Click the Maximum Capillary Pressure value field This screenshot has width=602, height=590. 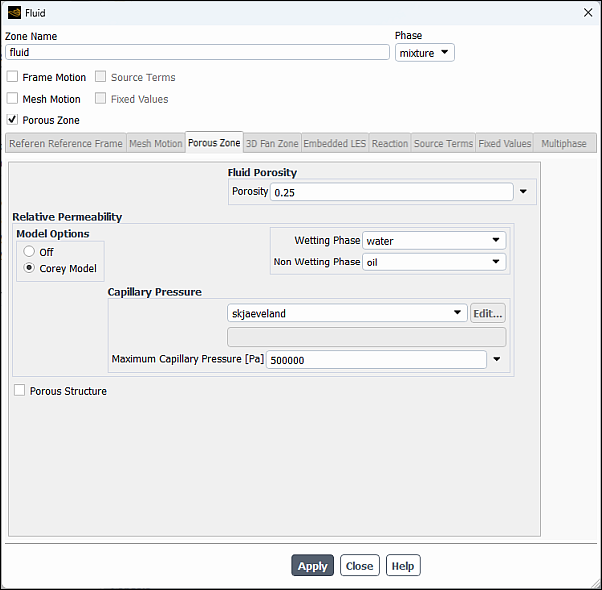376,360
